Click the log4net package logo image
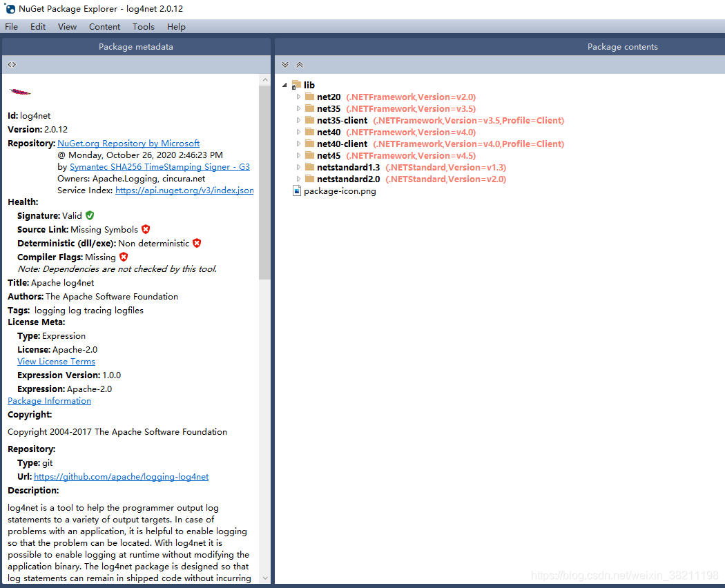Image resolution: width=725 pixels, height=588 pixels. click(x=20, y=92)
